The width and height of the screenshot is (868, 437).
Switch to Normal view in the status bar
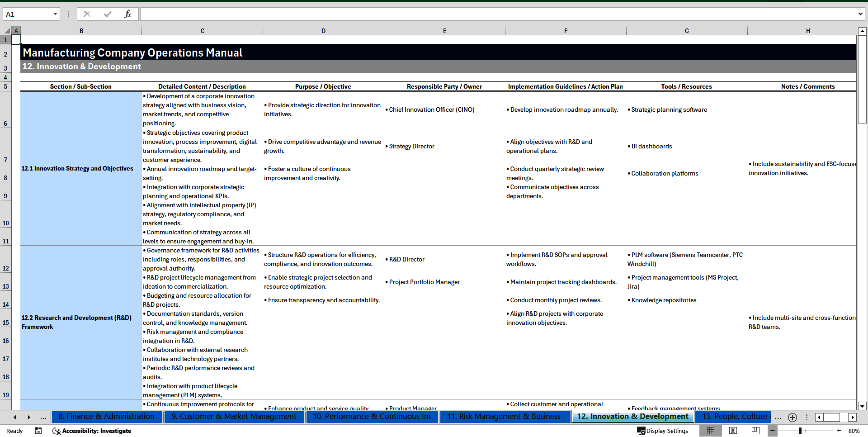click(x=711, y=431)
